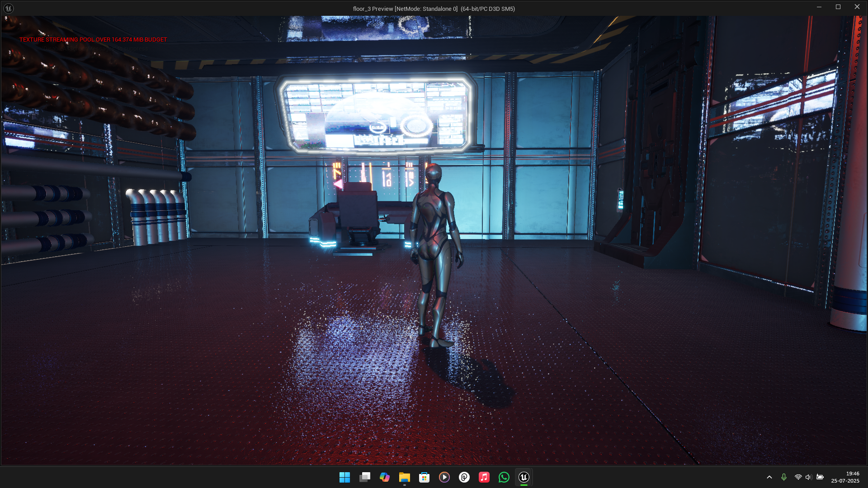Maximize/restore the preview window

[x=838, y=7]
